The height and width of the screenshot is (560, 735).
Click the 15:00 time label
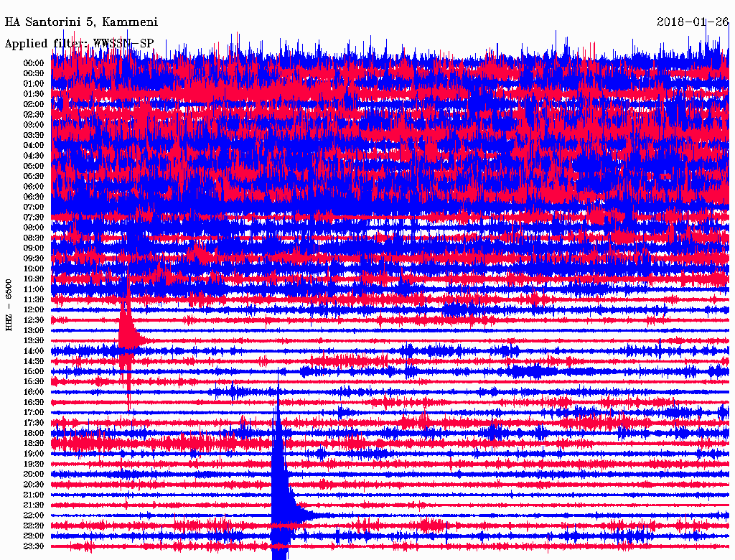[34, 371]
